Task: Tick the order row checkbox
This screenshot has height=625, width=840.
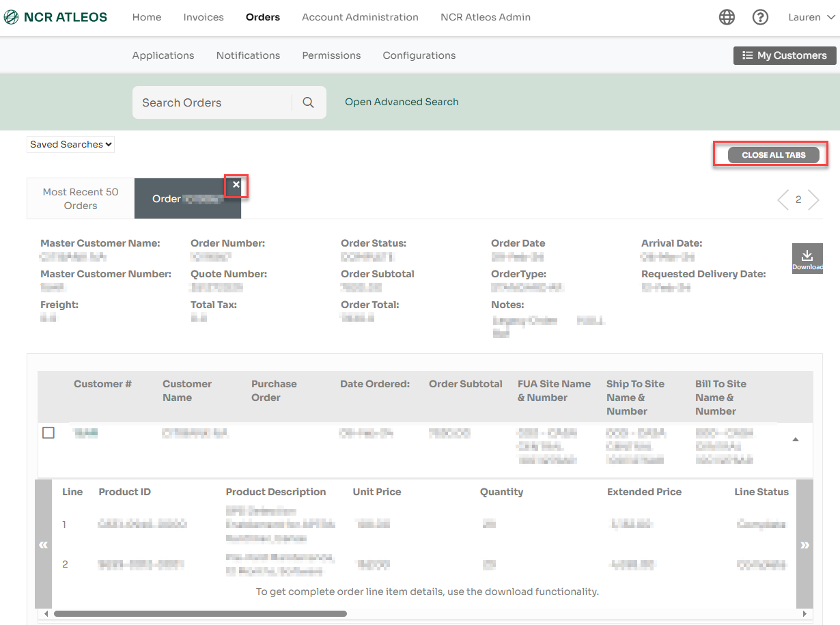Action: [48, 432]
